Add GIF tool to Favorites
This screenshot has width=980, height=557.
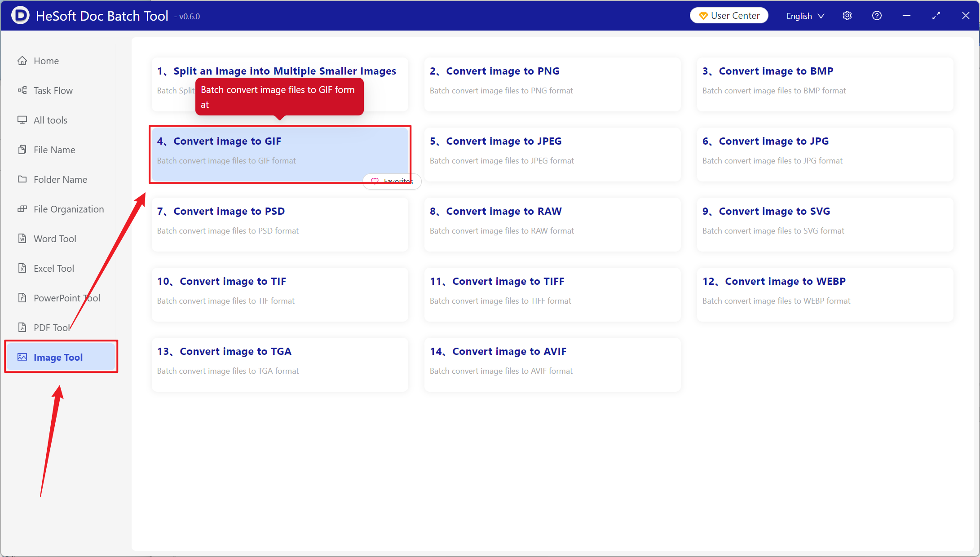392,181
